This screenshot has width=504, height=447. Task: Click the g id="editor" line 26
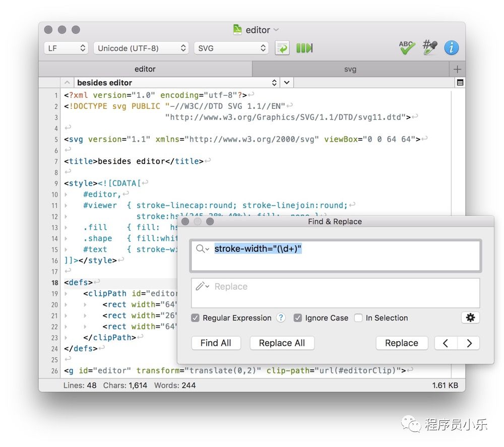(235, 370)
